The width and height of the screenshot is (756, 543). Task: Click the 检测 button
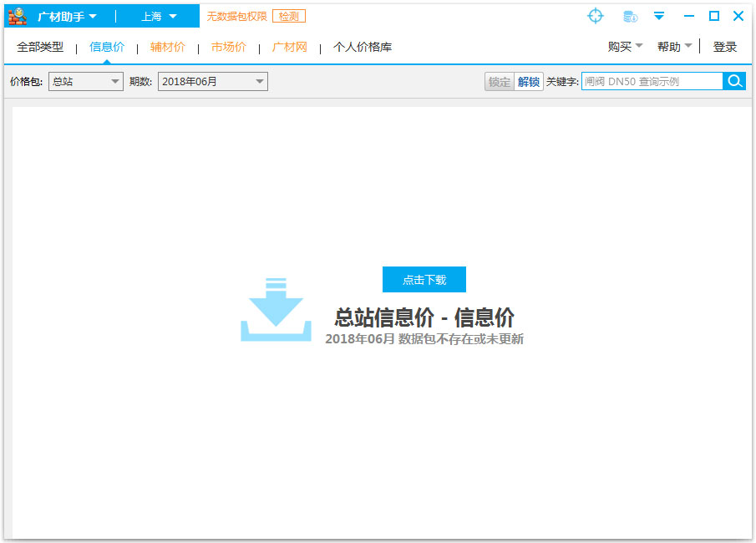288,16
